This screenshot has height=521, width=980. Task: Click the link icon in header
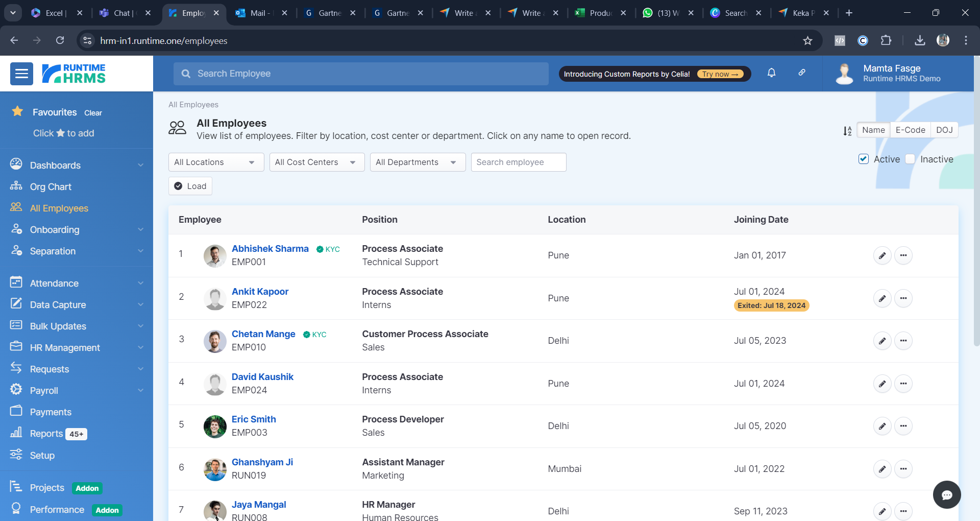click(x=802, y=73)
